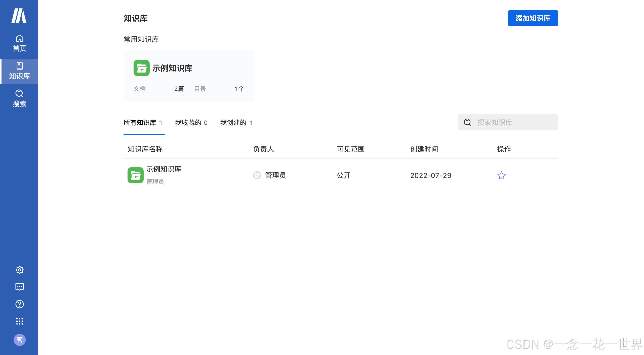Click the 创建时间 column header
This screenshot has height=355, width=644.
coord(424,149)
